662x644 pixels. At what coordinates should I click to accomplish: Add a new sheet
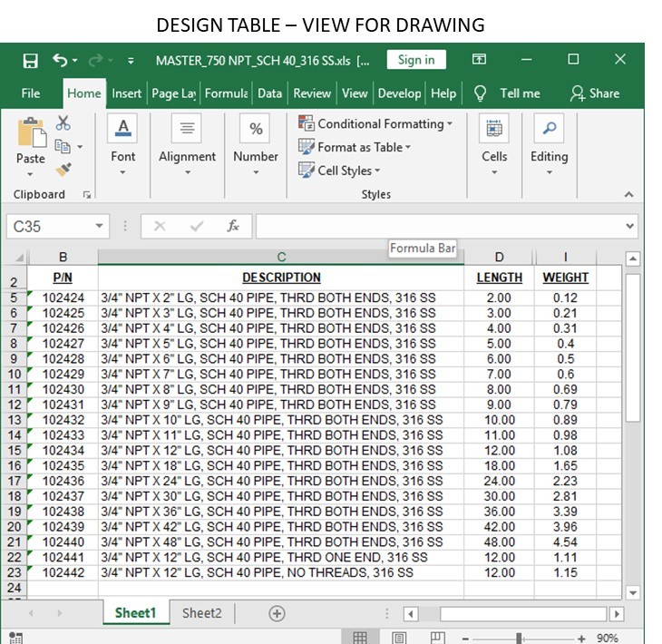277,613
